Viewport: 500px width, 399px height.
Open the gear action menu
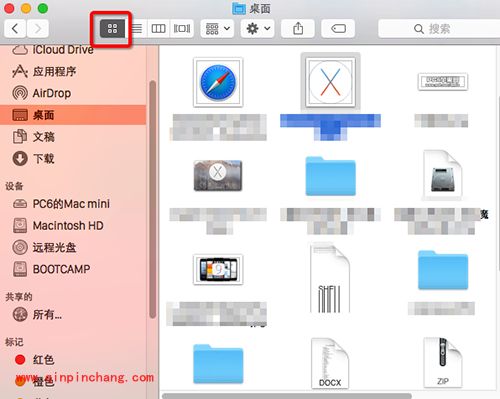[x=258, y=29]
